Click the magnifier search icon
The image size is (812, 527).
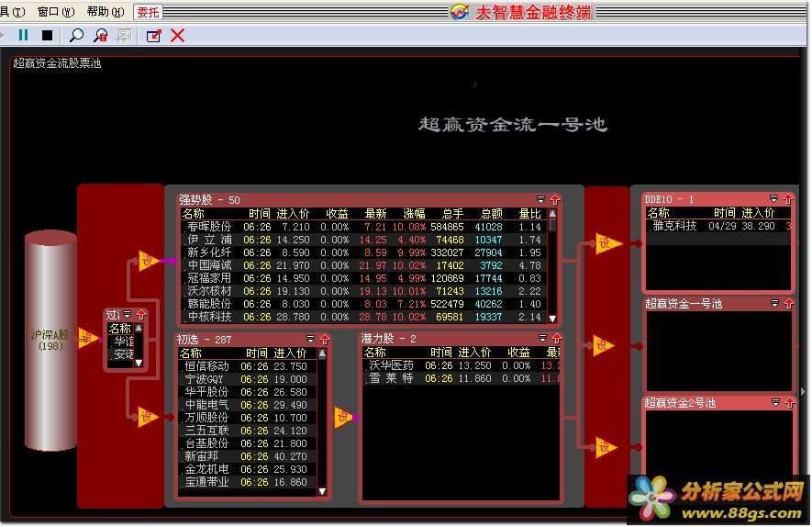coord(77,35)
